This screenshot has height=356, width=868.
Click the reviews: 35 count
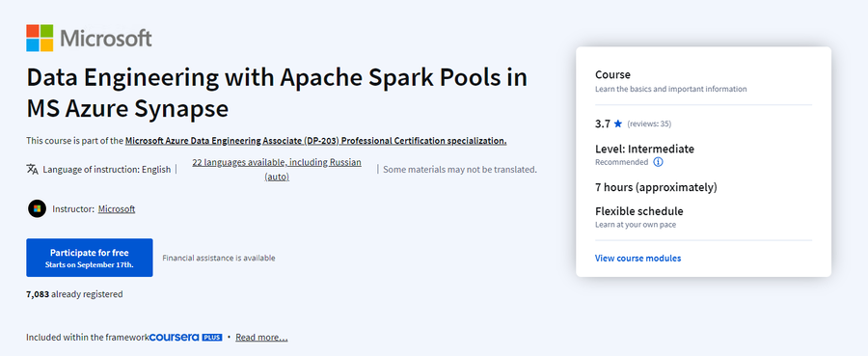649,124
